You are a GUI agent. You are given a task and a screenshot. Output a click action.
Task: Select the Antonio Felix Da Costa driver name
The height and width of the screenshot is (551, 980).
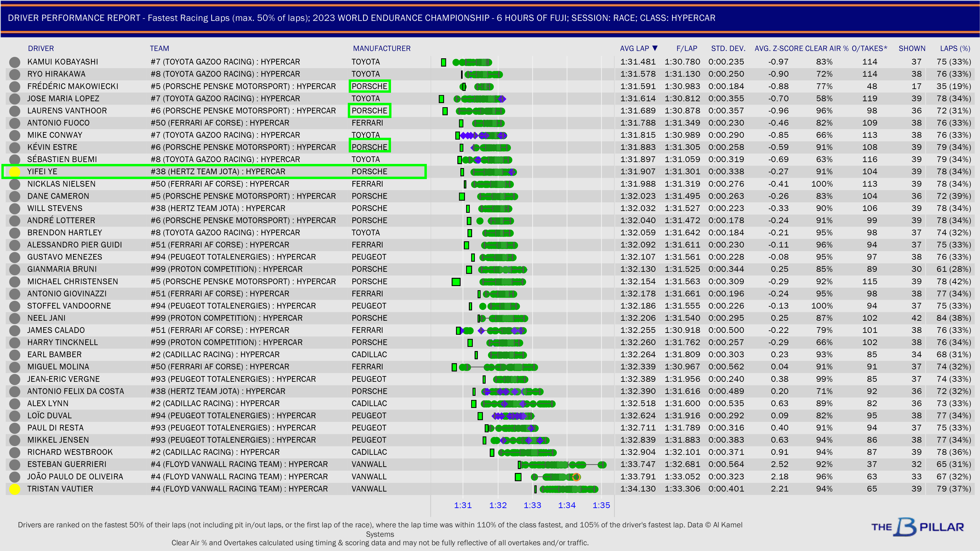click(x=76, y=391)
